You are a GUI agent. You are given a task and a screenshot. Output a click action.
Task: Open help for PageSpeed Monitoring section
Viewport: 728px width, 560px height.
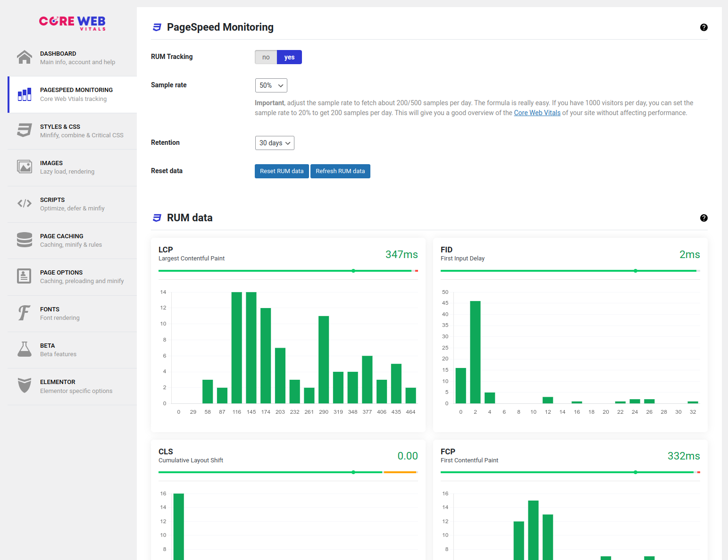704,27
